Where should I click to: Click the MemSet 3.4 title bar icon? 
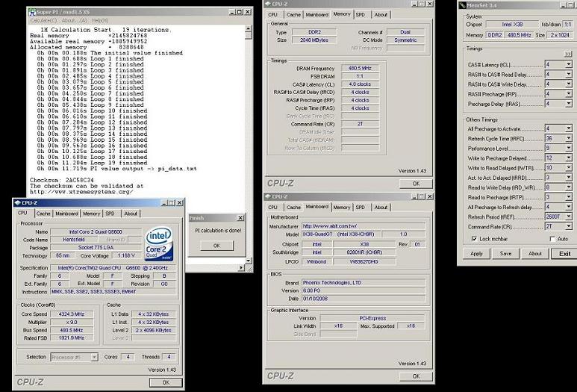[462, 5]
